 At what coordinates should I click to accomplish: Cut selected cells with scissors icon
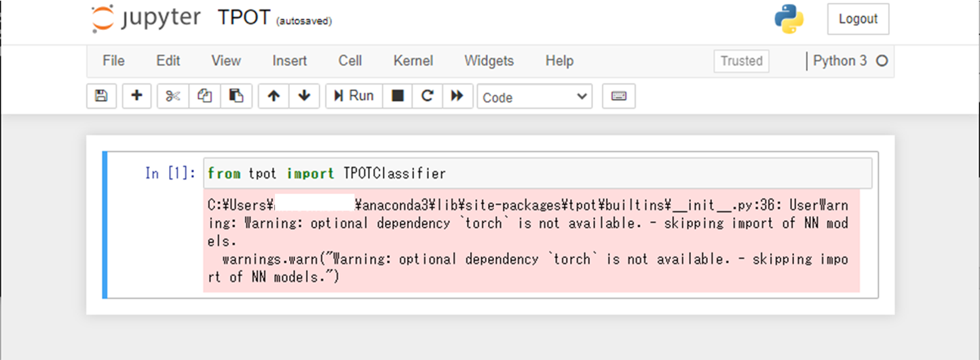click(173, 96)
